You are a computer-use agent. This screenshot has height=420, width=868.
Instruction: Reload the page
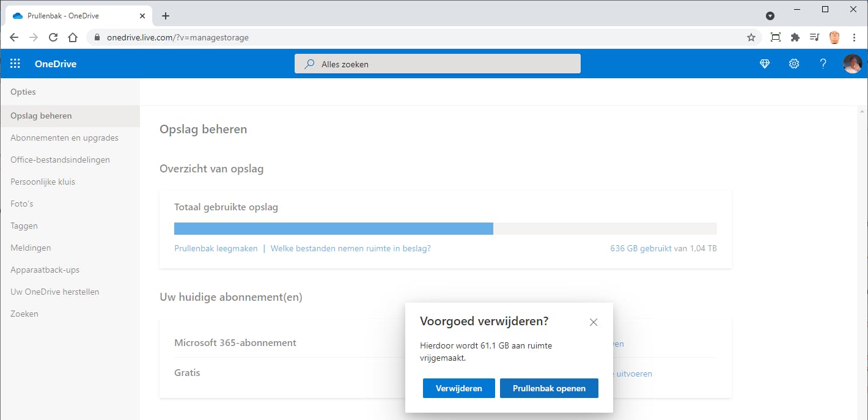pos(53,37)
